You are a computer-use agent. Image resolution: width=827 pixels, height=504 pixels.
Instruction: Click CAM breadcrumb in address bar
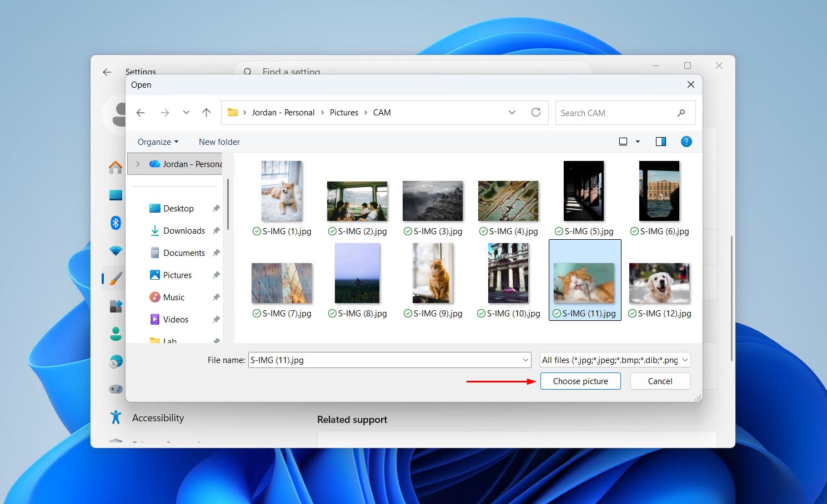[382, 113]
